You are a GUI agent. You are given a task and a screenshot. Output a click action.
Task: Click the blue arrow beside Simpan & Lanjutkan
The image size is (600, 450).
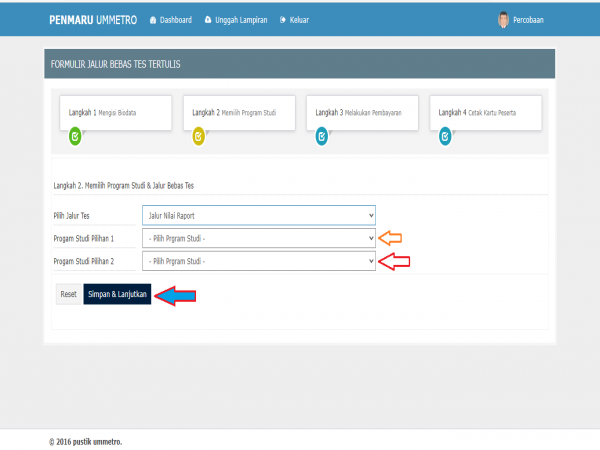coord(175,296)
